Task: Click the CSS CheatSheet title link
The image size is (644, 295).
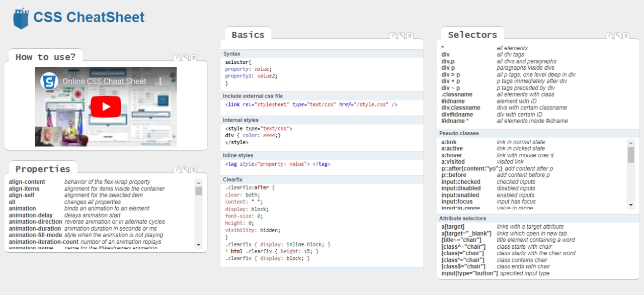Action: pos(89,18)
